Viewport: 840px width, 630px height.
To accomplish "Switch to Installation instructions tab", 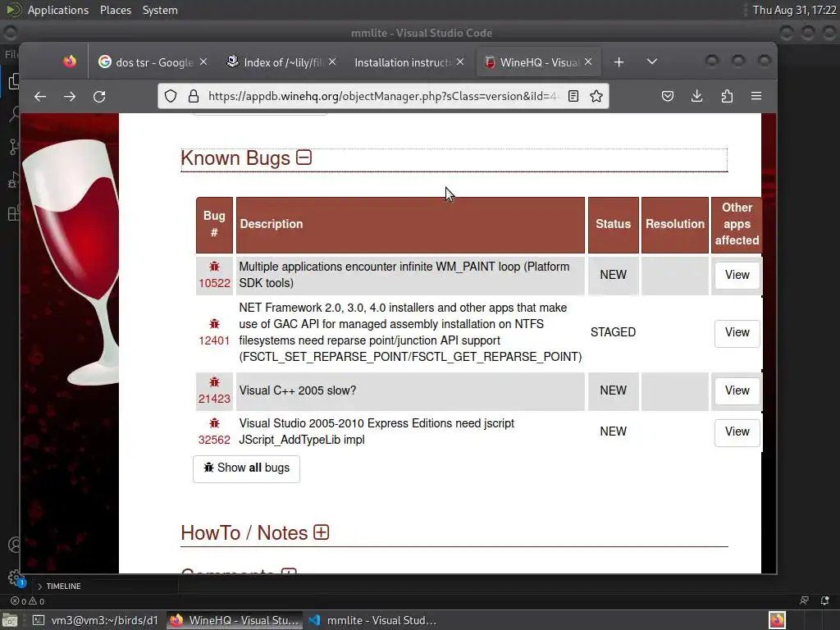I will tap(403, 62).
